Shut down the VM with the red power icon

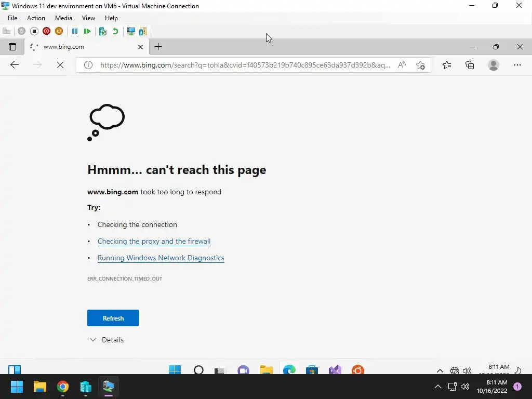46,31
